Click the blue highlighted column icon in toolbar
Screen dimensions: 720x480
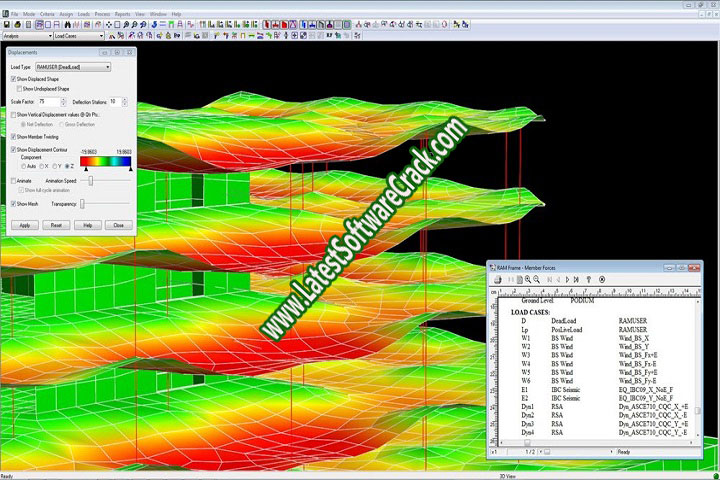[304, 25]
